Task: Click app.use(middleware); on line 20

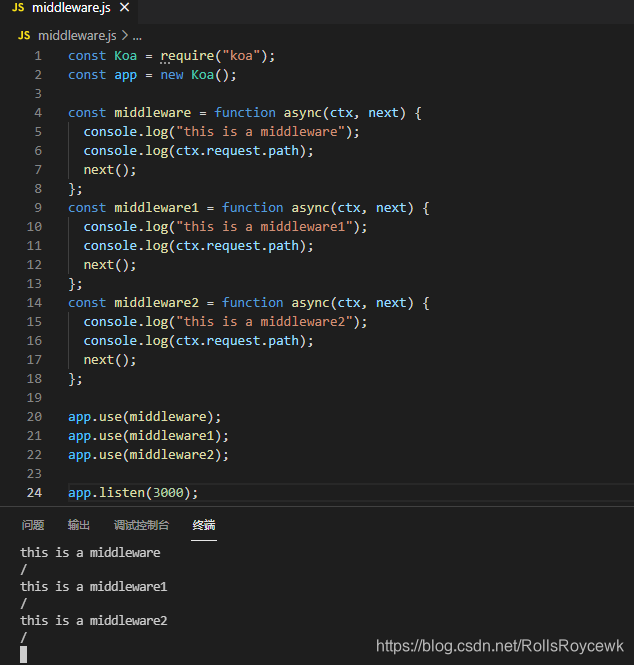Action: pos(145,417)
